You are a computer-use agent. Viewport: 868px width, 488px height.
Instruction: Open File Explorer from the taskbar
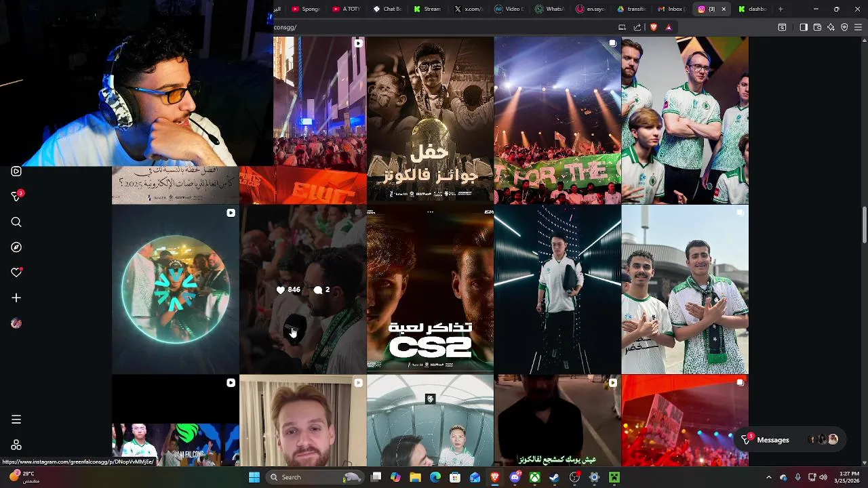tap(416, 477)
